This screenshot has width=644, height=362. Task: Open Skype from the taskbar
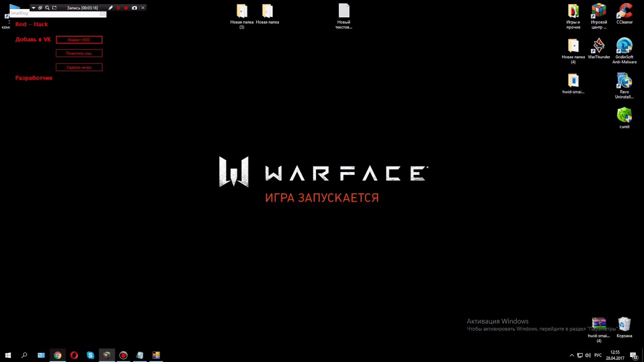(91, 355)
